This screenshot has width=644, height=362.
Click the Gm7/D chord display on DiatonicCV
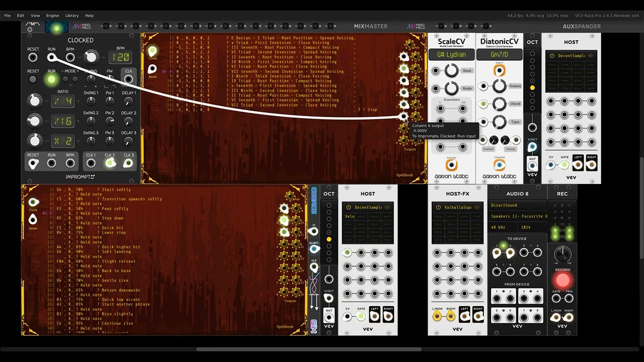pos(499,54)
